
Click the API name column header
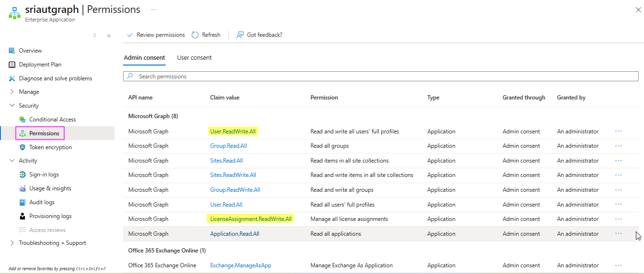(140, 98)
